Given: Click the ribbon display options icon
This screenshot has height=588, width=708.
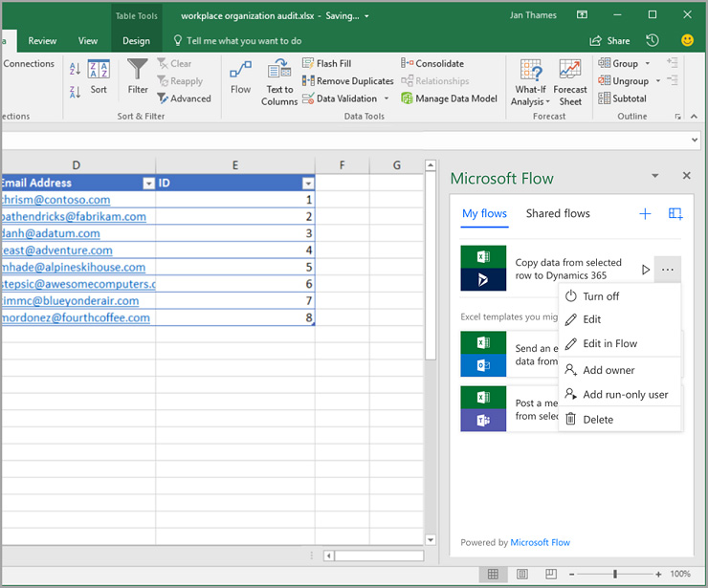Looking at the screenshot, I should tap(583, 15).
